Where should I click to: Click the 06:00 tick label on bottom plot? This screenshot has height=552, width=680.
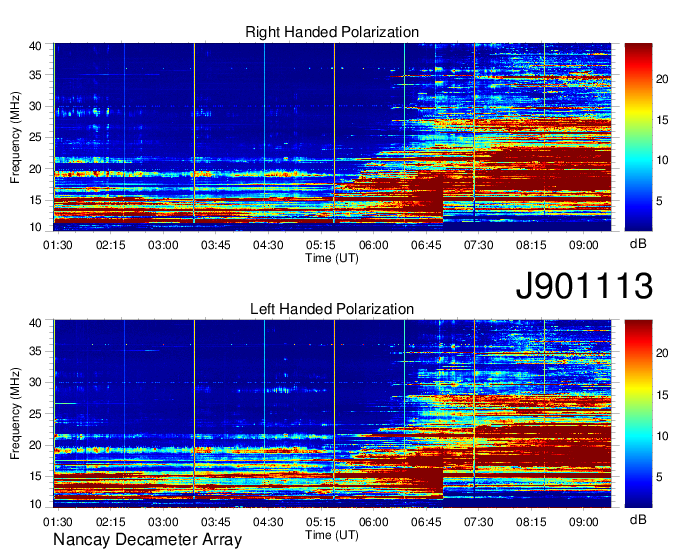373,522
